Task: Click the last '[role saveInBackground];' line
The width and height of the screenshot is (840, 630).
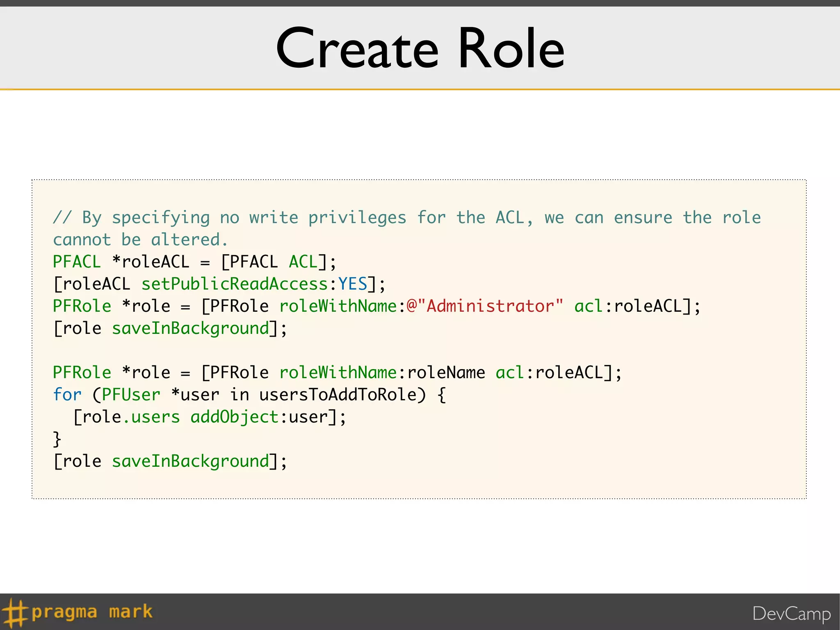Action: coord(170,462)
